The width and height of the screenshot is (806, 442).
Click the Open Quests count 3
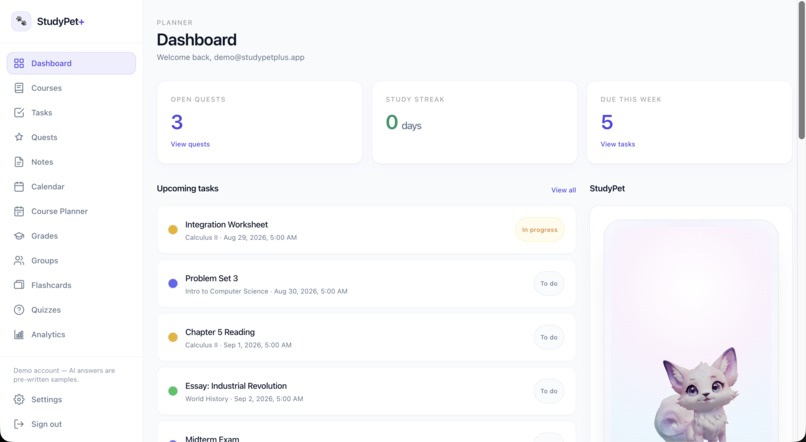tap(177, 122)
